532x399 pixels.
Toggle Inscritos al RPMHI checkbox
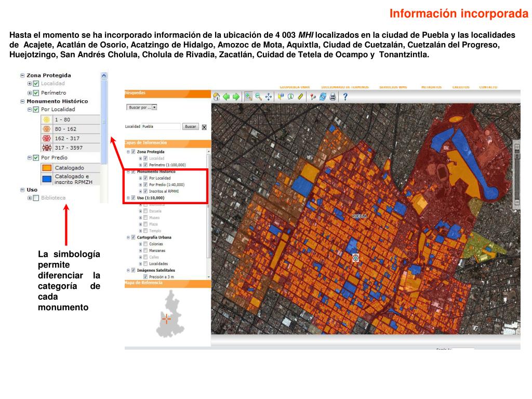(145, 191)
